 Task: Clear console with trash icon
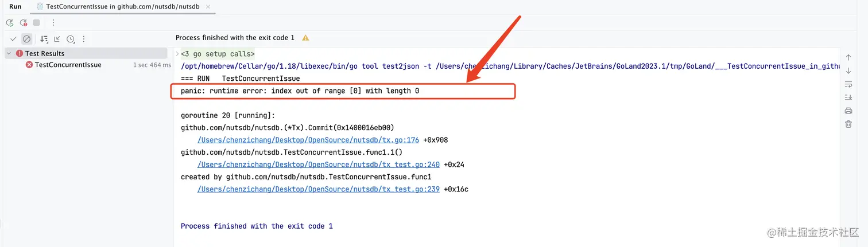click(848, 124)
